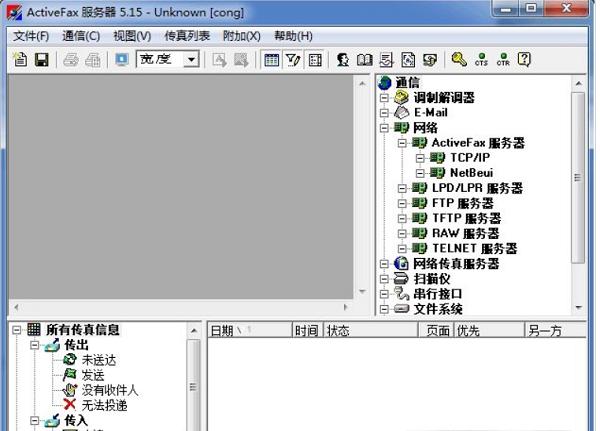Image resolution: width=600 pixels, height=431 pixels.
Task: Click the new fax document icon
Action: [x=20, y=60]
